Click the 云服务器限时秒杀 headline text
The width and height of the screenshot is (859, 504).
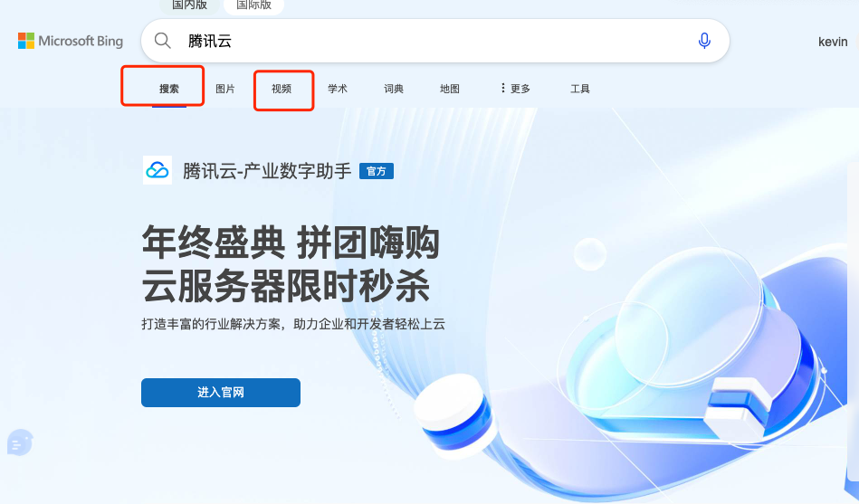coord(285,287)
